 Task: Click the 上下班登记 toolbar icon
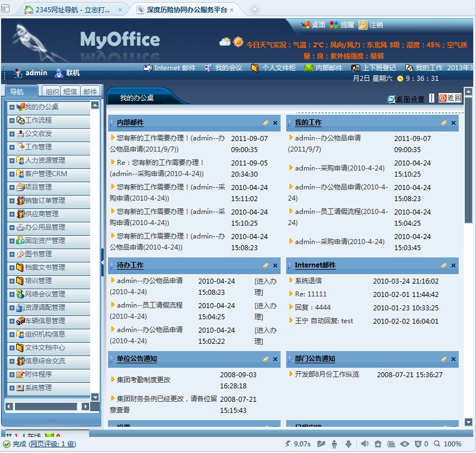pyautogui.click(x=355, y=68)
